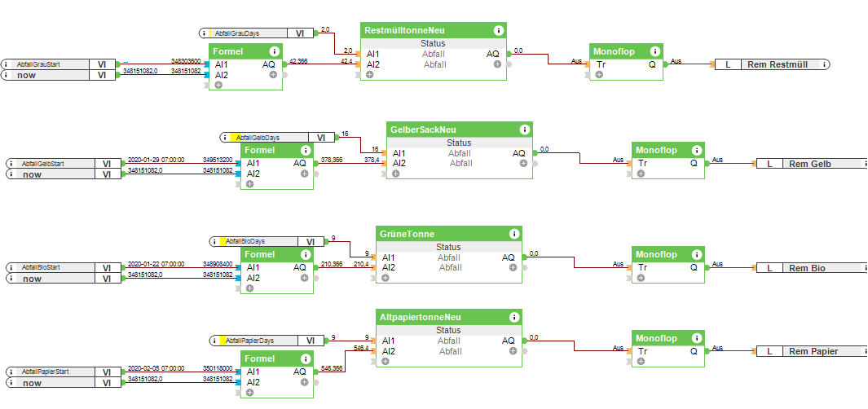Click the value 2020-01-29 07:00:00
The height and width of the screenshot is (409, 868).
(156, 160)
